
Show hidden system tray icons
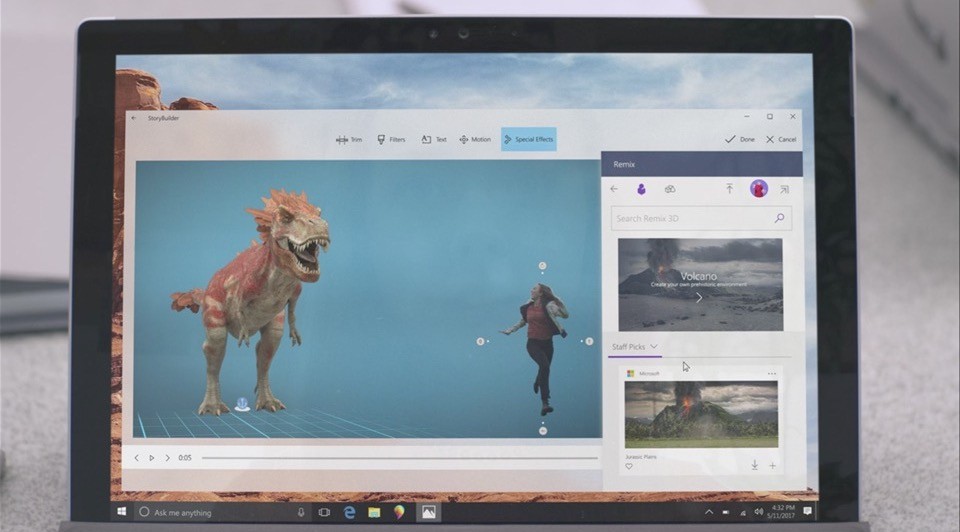pos(709,512)
